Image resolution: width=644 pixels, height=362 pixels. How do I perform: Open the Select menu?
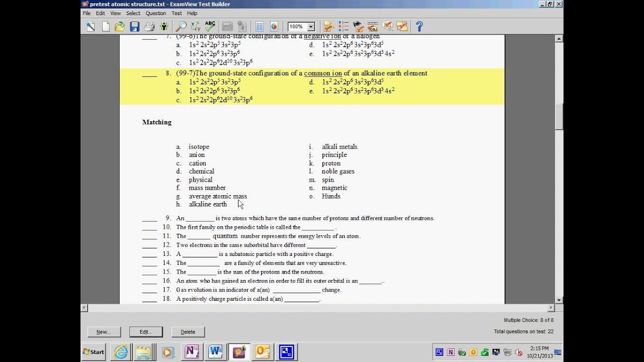click(x=133, y=13)
